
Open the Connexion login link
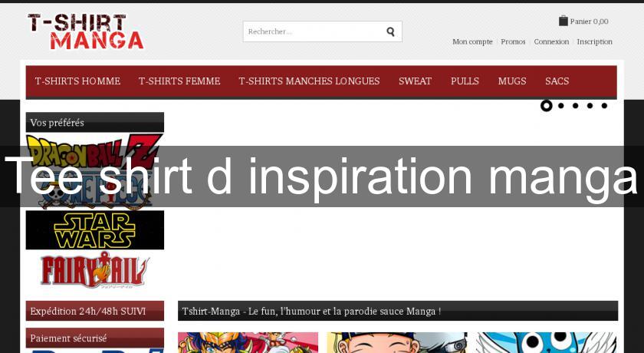point(551,41)
